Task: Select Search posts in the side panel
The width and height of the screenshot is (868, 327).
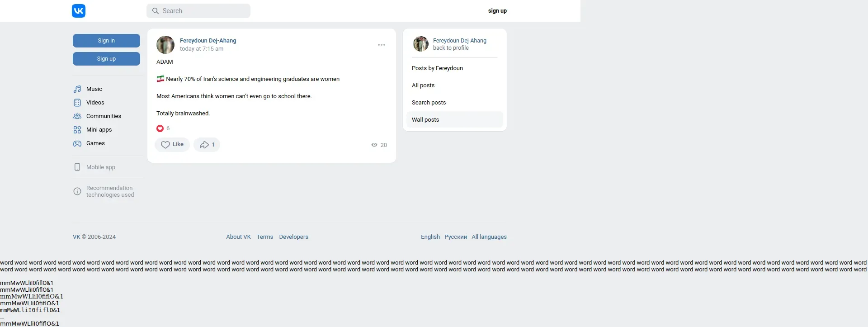Action: click(x=454, y=103)
